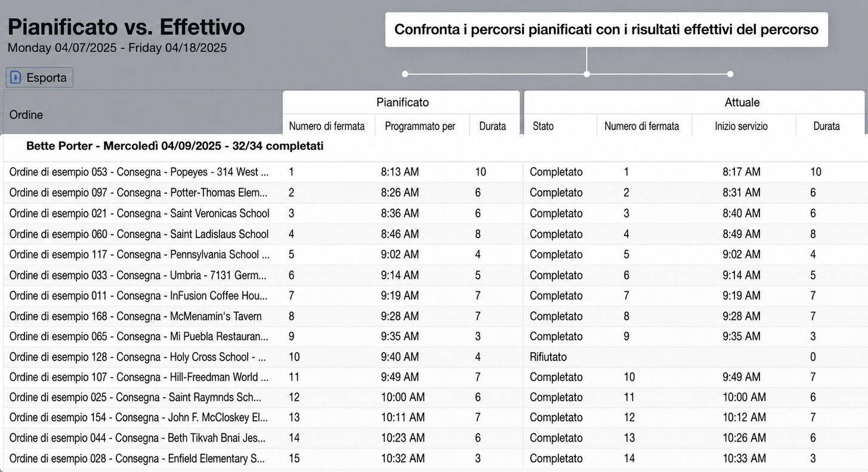Click the scheduled time 10:32 AM
This screenshot has height=472, width=868.
coord(403,458)
